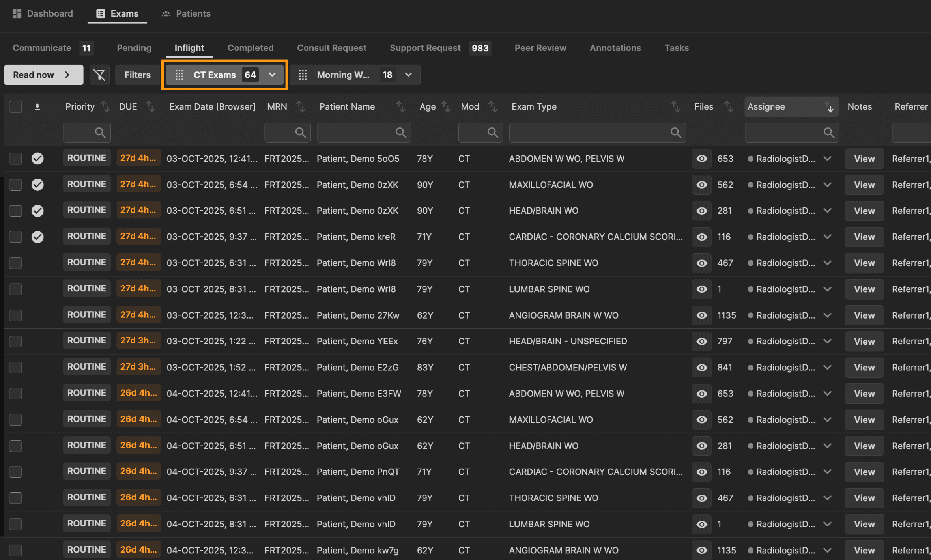Screen dimensions: 931x560
Task: Expand assignee dropdown on Demo 27Kw row
Action: [x=827, y=315]
